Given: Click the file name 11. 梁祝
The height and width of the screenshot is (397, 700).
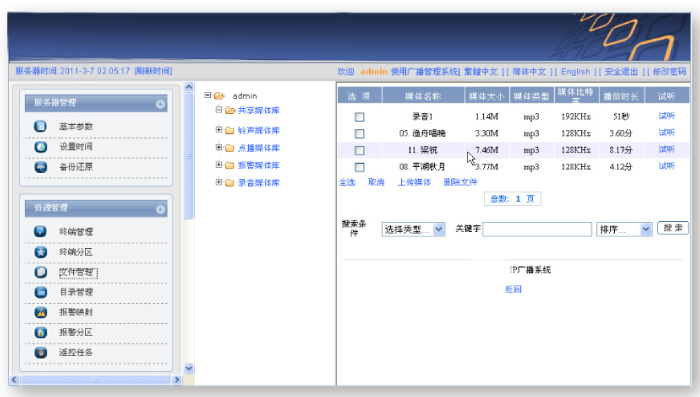Looking at the screenshot, I should pyautogui.click(x=422, y=150).
